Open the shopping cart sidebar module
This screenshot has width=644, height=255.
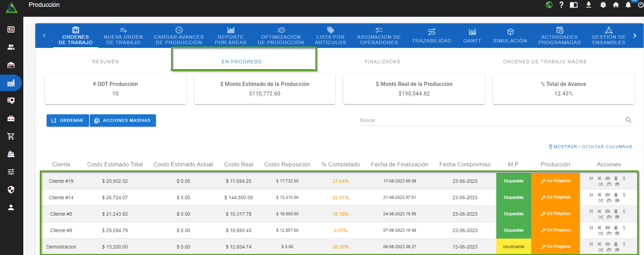click(11, 136)
